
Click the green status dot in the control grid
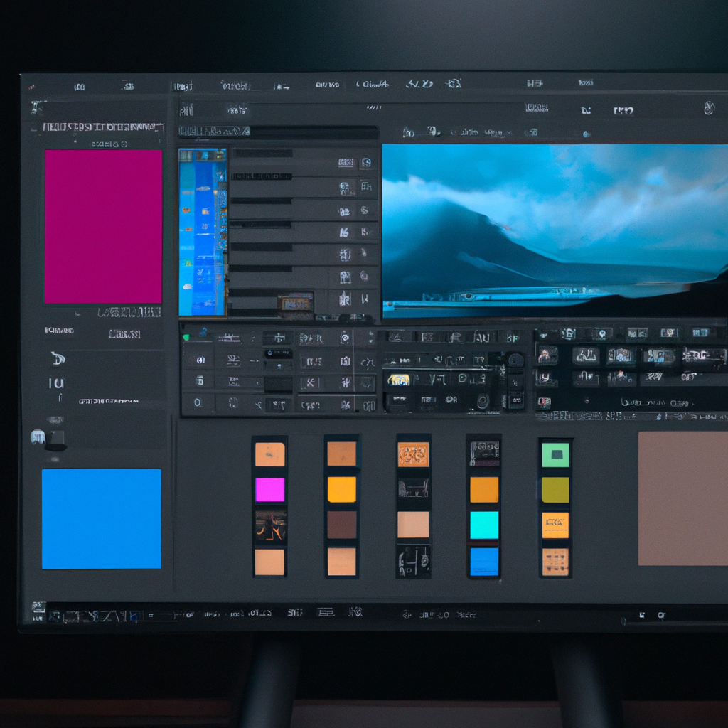click(x=186, y=332)
